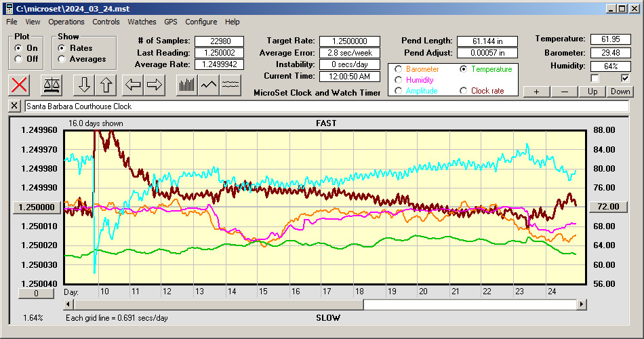The image size is (644, 339).
Task: Click the balance scales icon button
Action: click(x=52, y=85)
